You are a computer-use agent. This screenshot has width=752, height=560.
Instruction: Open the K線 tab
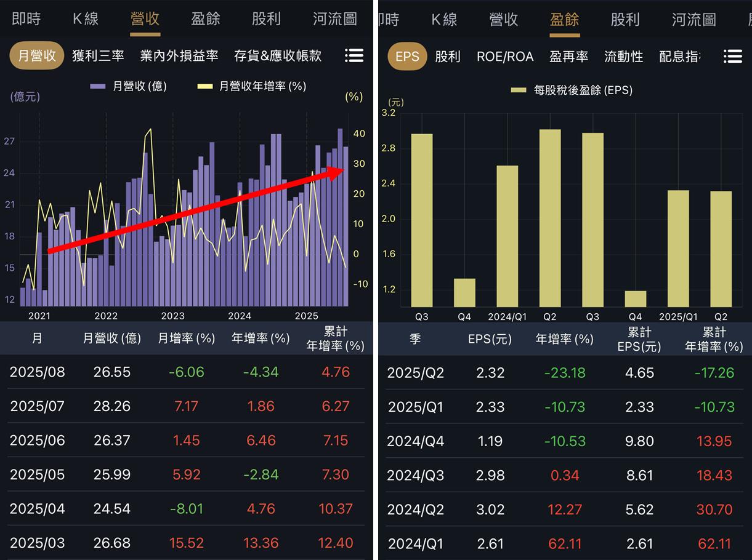[86, 18]
